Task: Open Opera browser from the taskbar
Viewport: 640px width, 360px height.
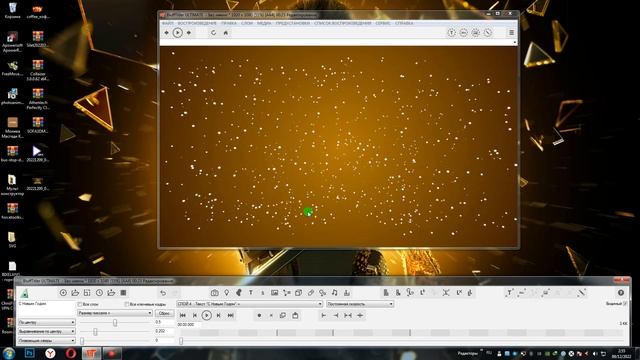Action: [x=71, y=353]
